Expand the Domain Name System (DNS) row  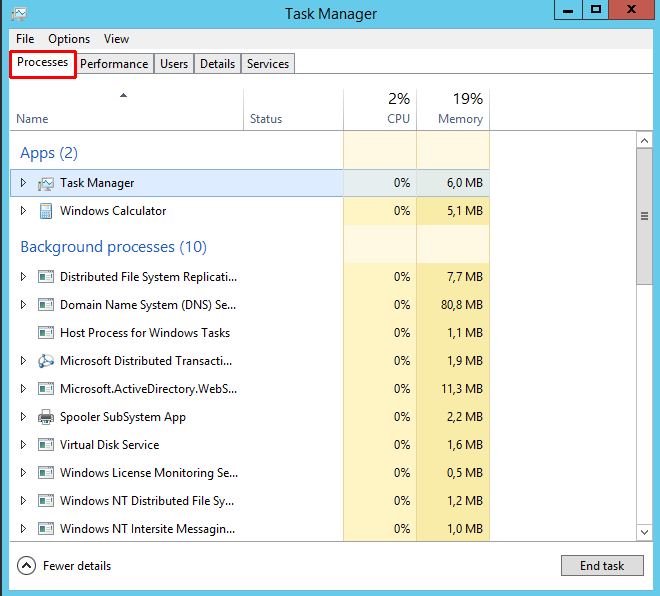point(24,304)
